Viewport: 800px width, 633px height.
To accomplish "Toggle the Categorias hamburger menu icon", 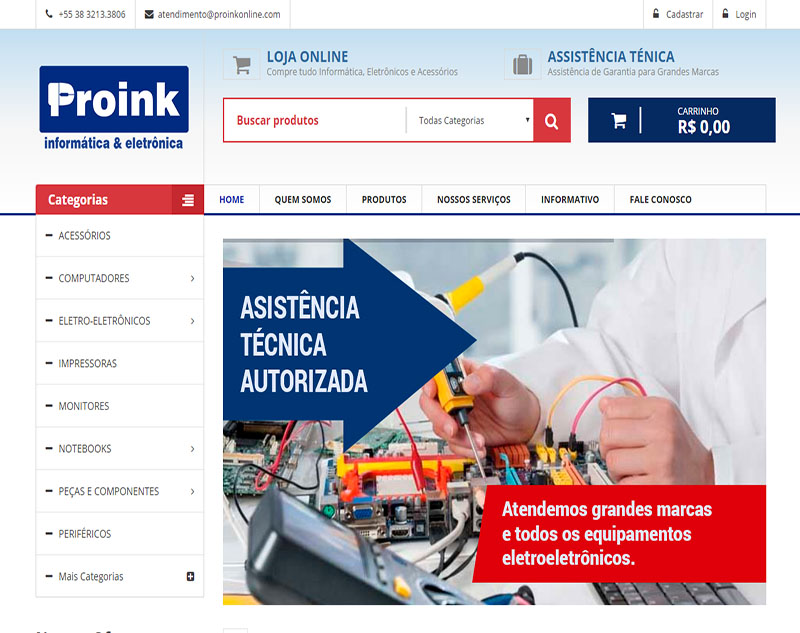I will (188, 200).
